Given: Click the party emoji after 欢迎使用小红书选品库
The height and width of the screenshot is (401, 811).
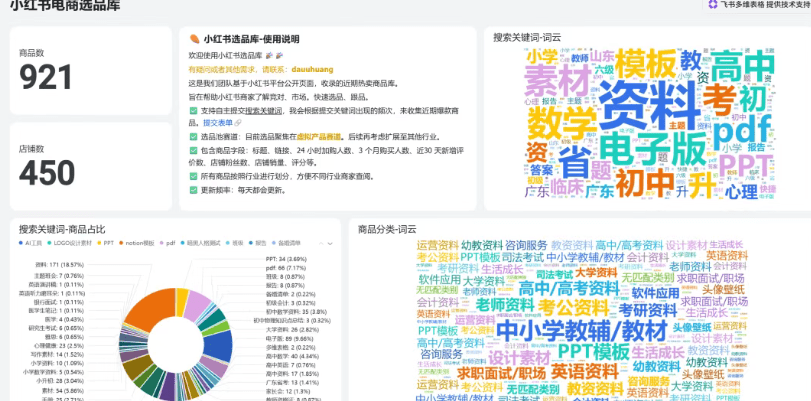Looking at the screenshot, I should [271, 55].
